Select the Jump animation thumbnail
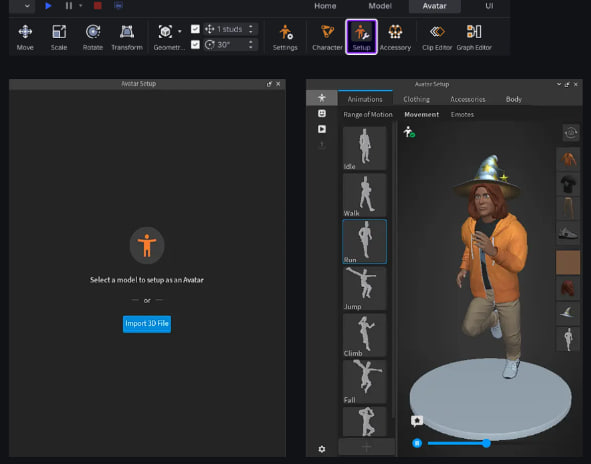This screenshot has width=591, height=464. point(364,288)
